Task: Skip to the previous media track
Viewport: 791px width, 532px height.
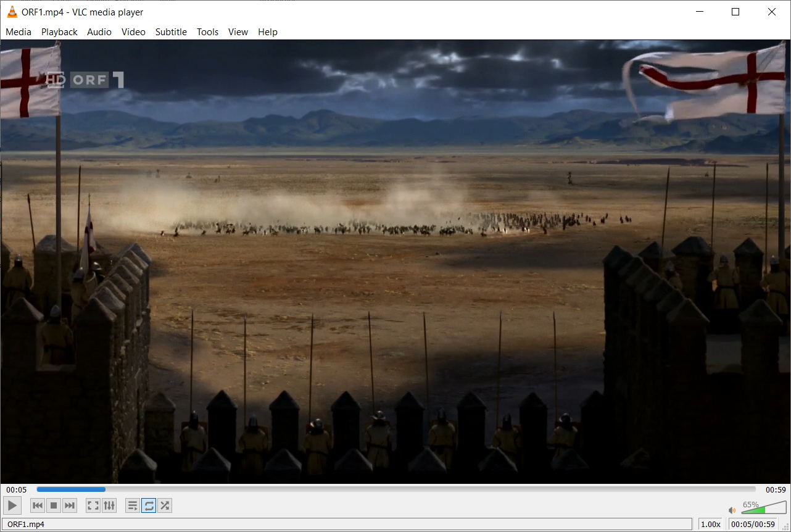Action: [38, 505]
